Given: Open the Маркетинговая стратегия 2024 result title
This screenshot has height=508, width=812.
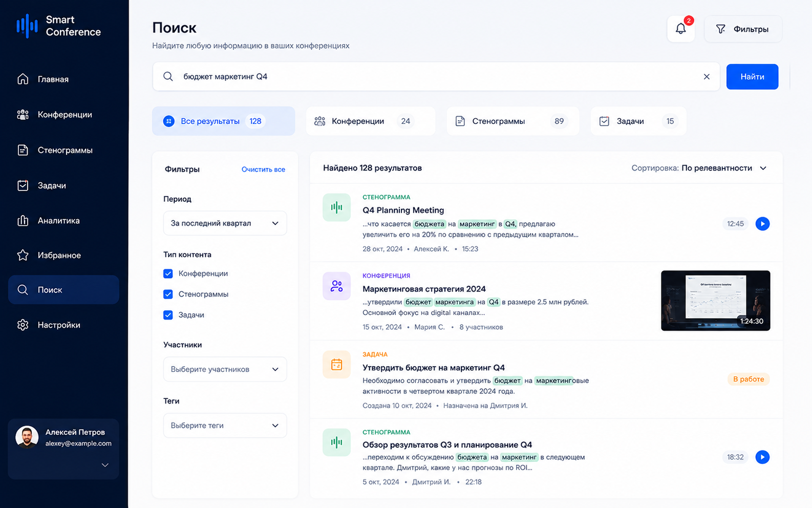Looking at the screenshot, I should pyautogui.click(x=424, y=289).
